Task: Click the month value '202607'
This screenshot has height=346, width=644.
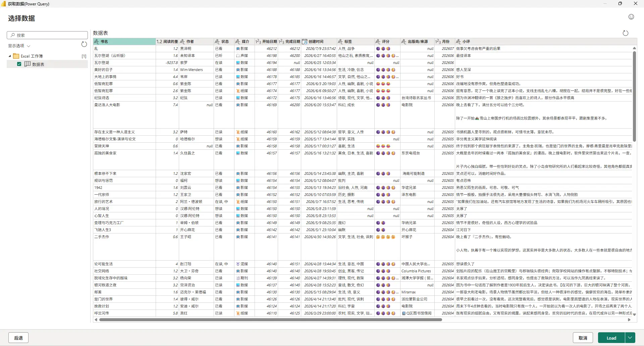Action: [447, 49]
